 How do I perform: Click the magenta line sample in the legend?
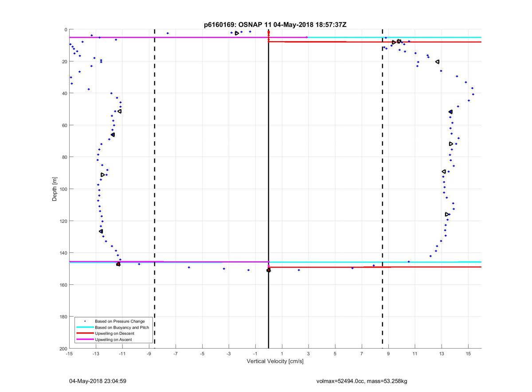pos(85,340)
